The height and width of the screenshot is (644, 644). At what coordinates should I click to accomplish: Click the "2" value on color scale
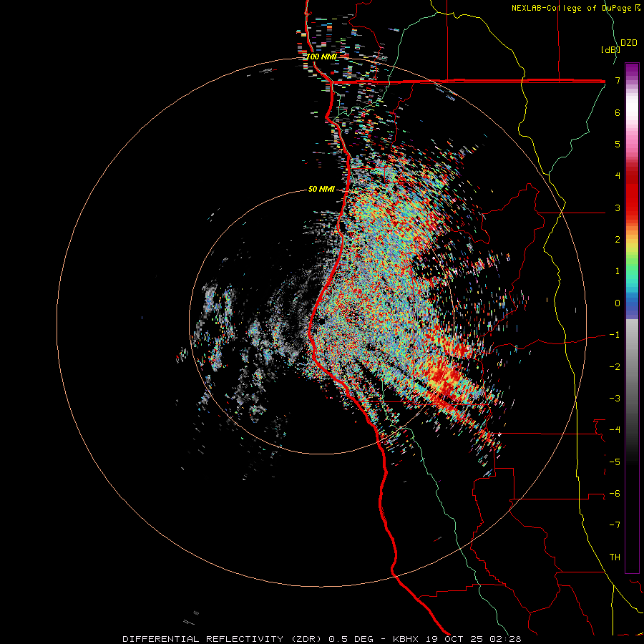point(618,240)
